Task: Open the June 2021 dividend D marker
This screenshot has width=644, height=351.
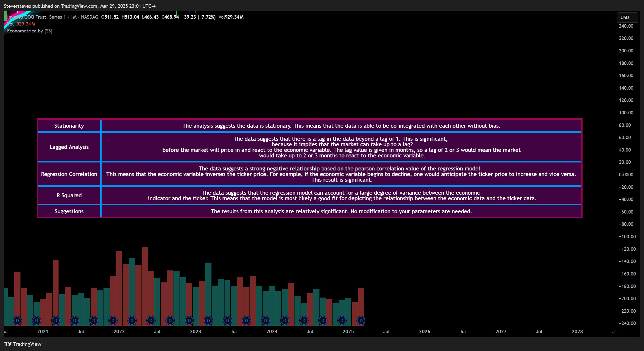Action: pos(74,321)
